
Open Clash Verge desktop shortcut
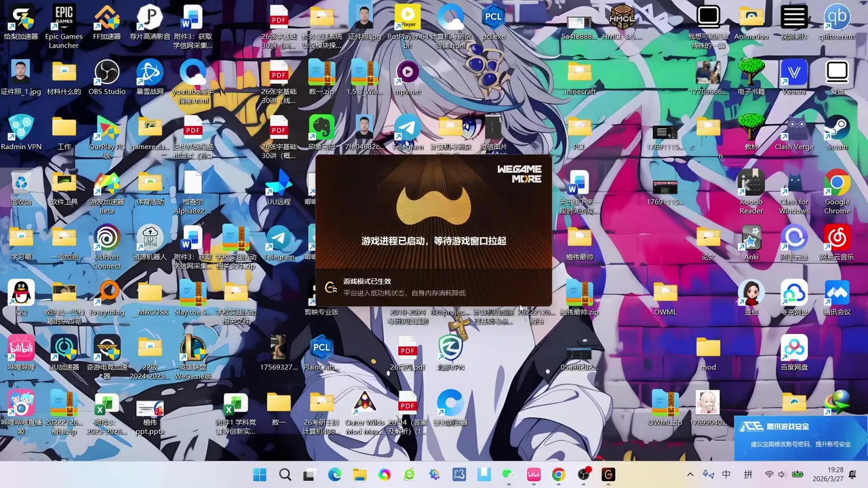pos(794,132)
